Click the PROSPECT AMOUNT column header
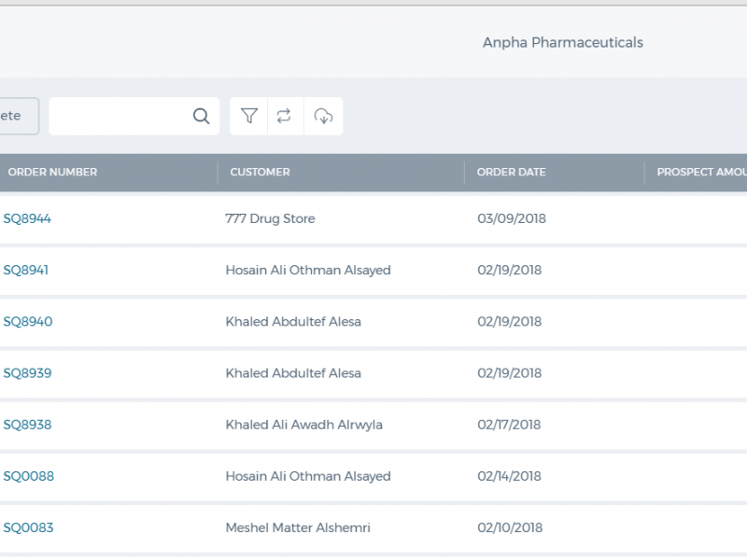The image size is (747, 560). click(701, 172)
